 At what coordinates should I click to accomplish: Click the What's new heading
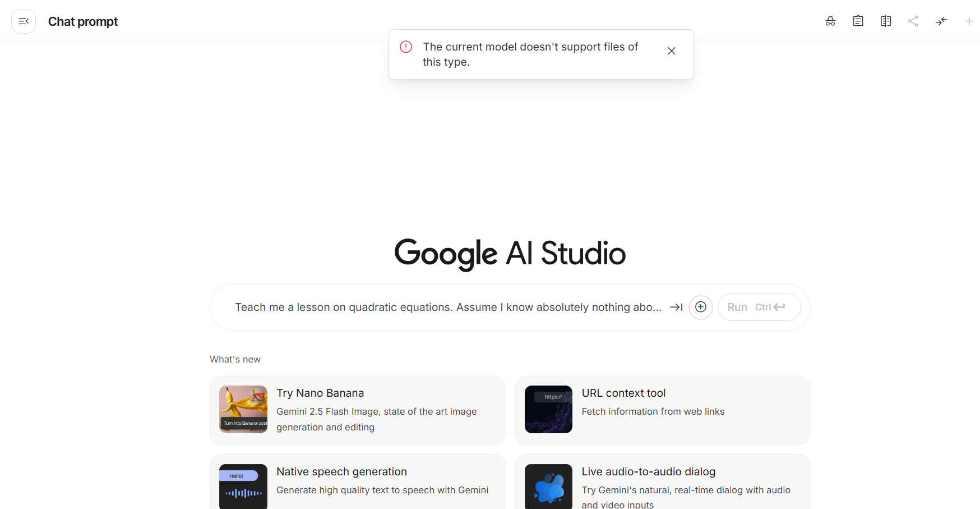(235, 359)
